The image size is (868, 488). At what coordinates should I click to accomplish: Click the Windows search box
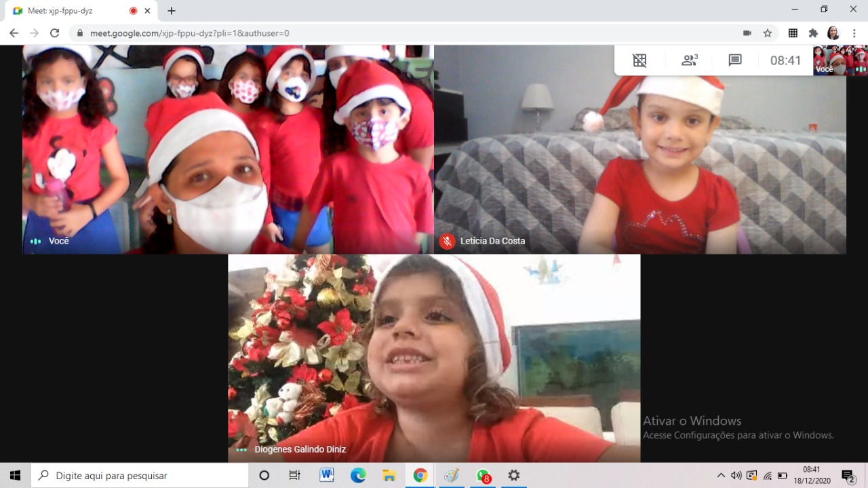140,475
